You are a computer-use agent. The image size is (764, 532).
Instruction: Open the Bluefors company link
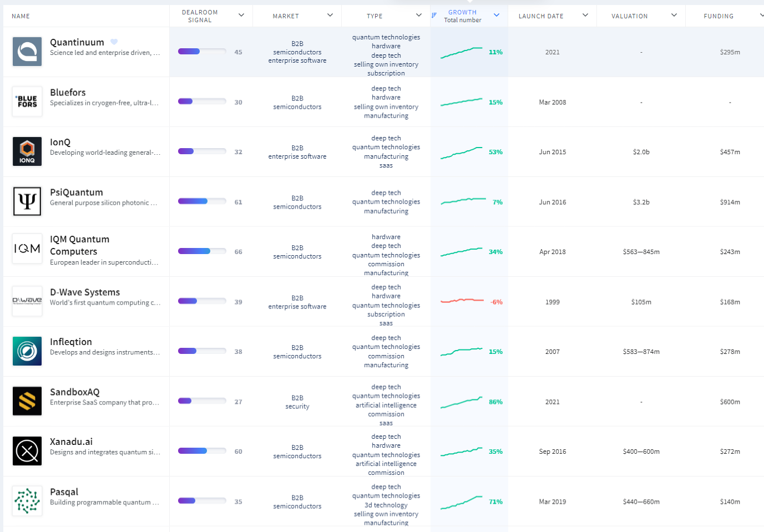(x=68, y=92)
